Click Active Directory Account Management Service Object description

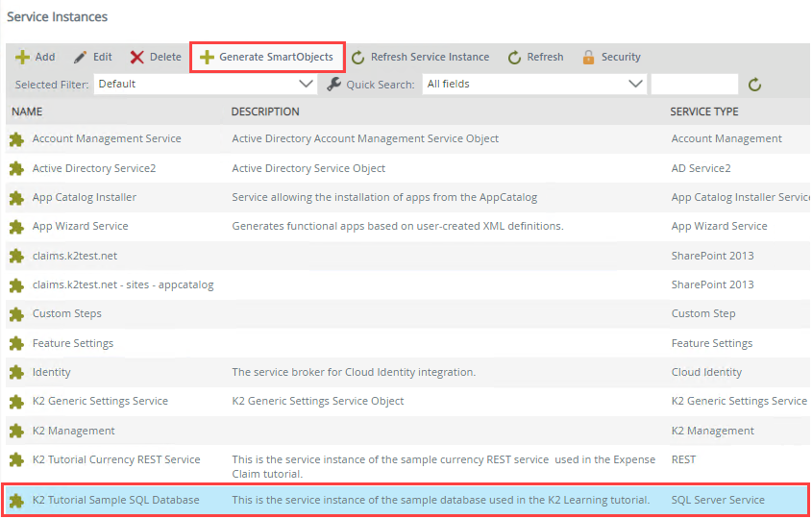point(365,138)
